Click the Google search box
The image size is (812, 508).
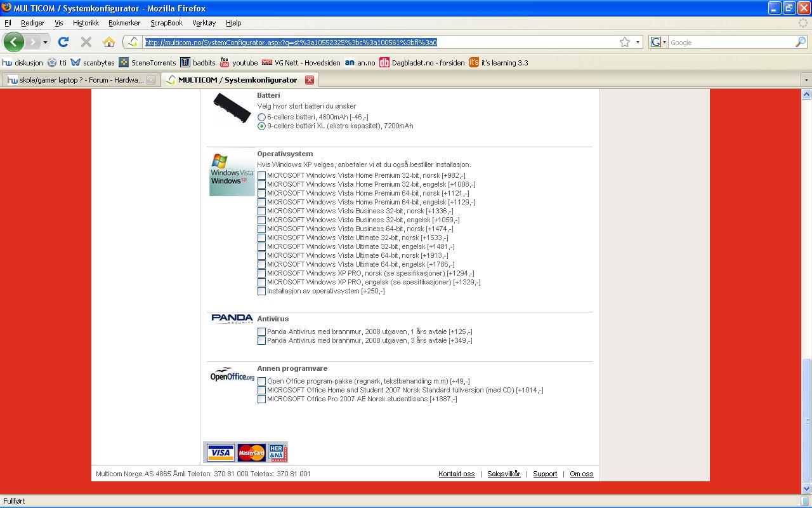tap(731, 43)
